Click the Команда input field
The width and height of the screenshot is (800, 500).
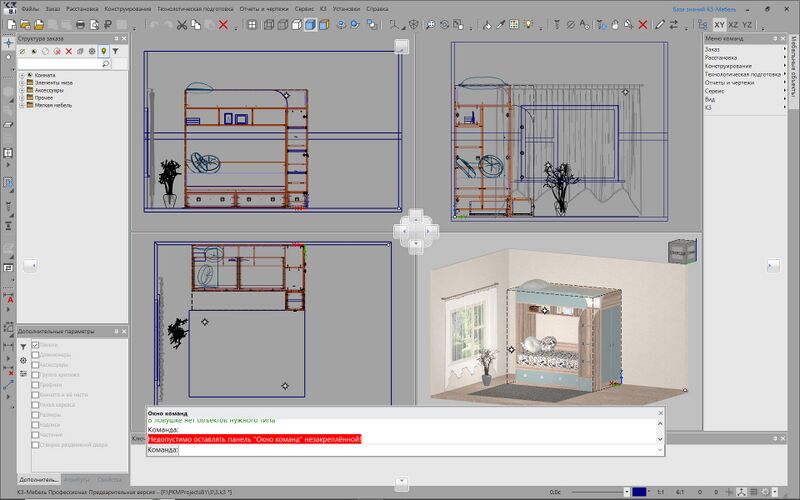click(x=416, y=450)
